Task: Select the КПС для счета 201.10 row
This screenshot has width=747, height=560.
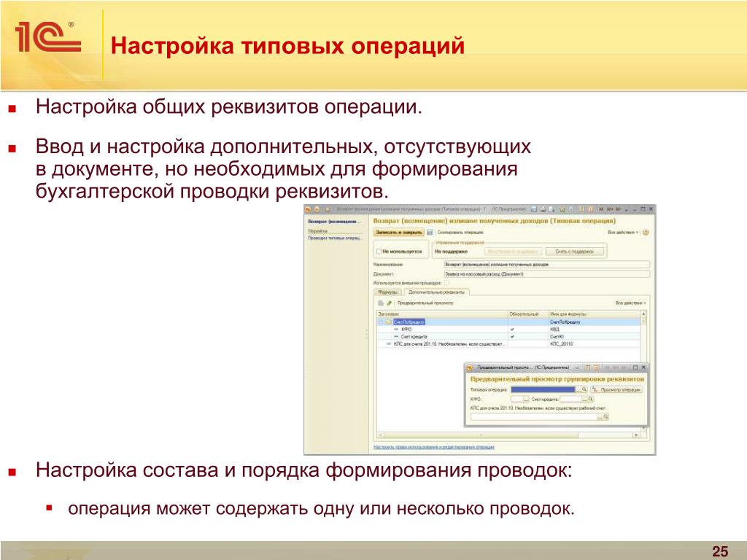Action: pos(508,344)
